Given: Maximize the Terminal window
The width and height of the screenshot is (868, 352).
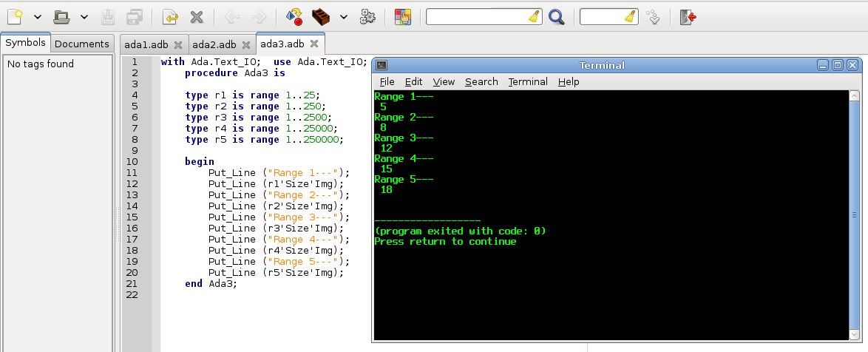Looking at the screenshot, I should pos(838,65).
